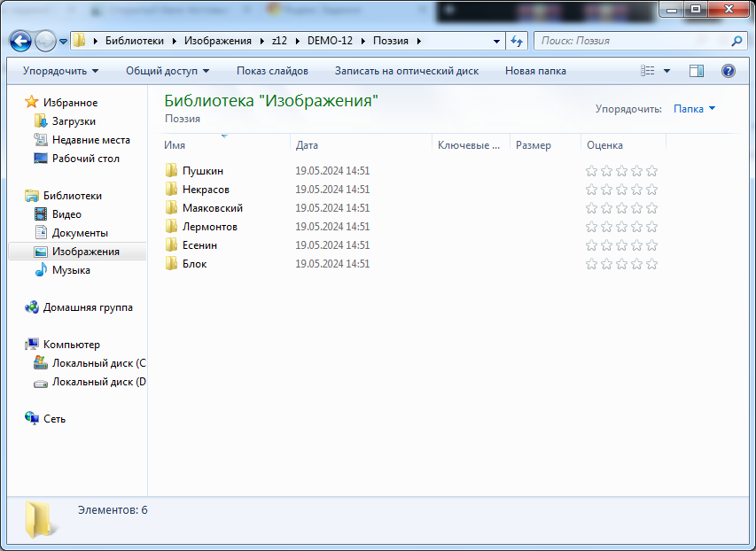Open 'Рабочий стол' in navigation pane
Screen dimensions: 756x551
coord(86,159)
